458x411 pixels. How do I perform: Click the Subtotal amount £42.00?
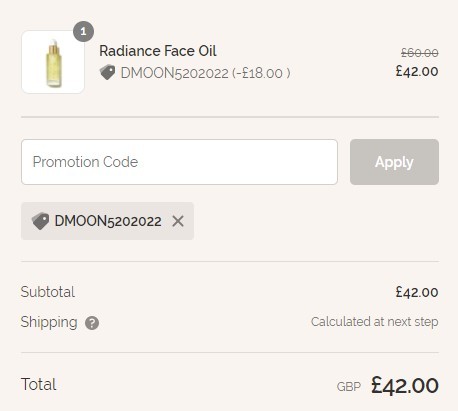[417, 292]
